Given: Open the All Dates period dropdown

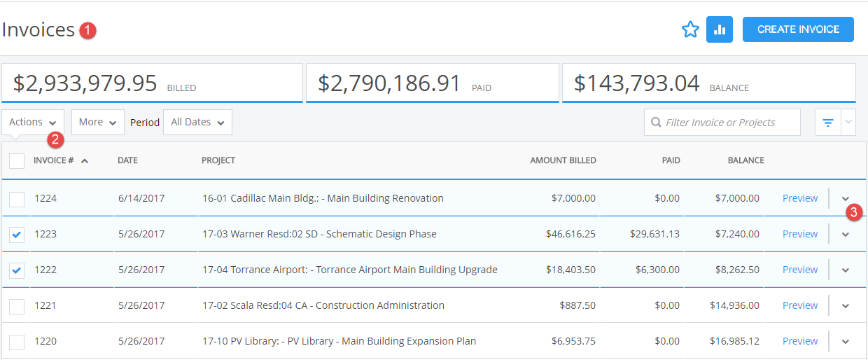Looking at the screenshot, I should (197, 122).
